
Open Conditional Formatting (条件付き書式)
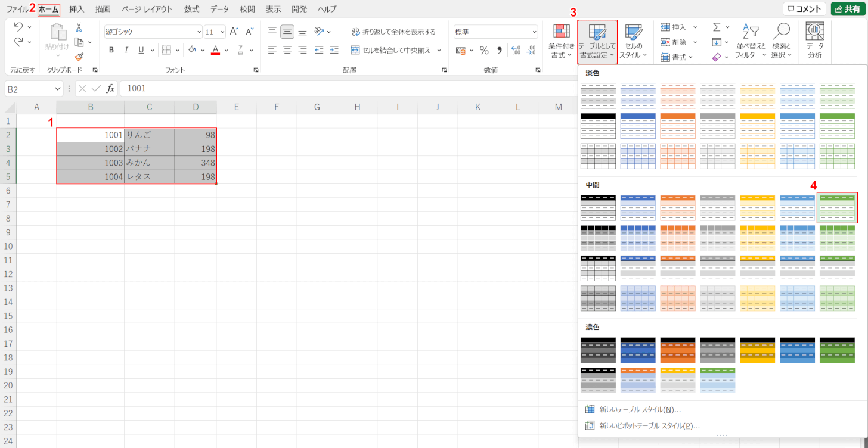pos(562,42)
